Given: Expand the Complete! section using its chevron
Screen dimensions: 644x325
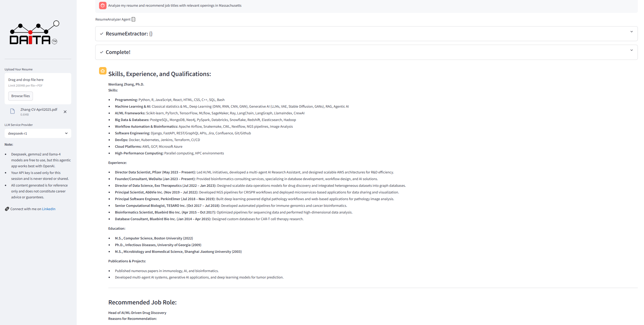Looking at the screenshot, I should [631, 50].
